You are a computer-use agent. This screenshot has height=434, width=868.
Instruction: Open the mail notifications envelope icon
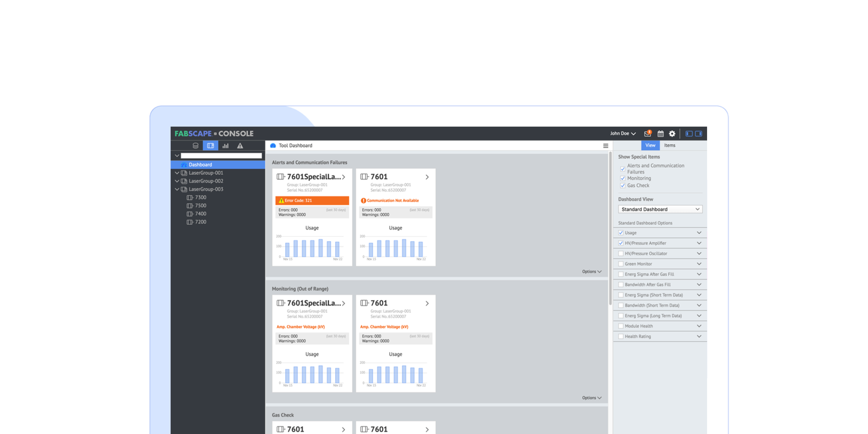(647, 134)
